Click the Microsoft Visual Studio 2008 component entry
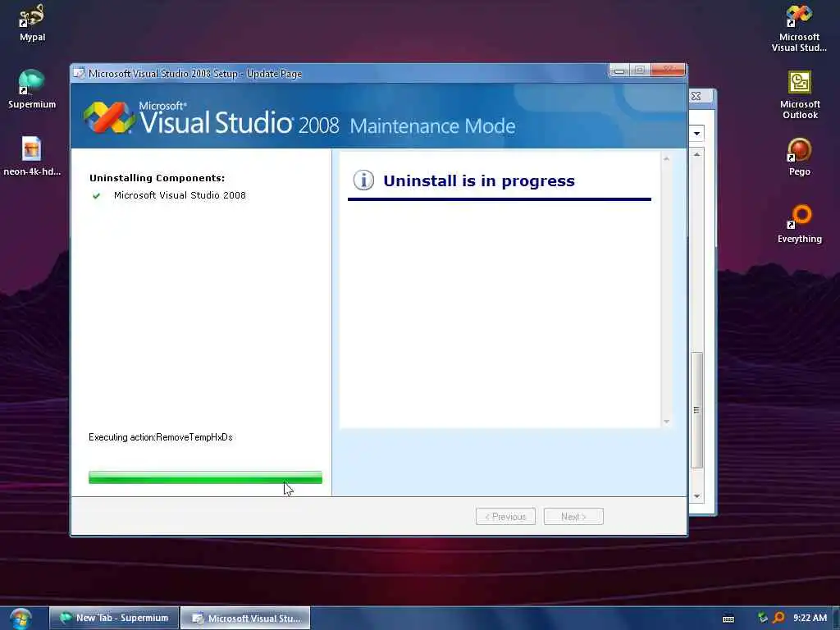This screenshot has width=840, height=630. [x=180, y=195]
